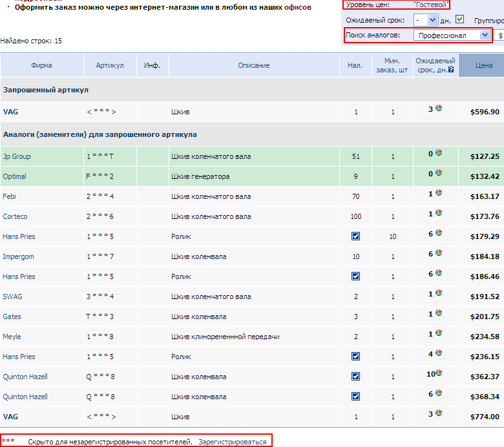Open the Febi firm link
504x447 pixels.
(x=9, y=196)
